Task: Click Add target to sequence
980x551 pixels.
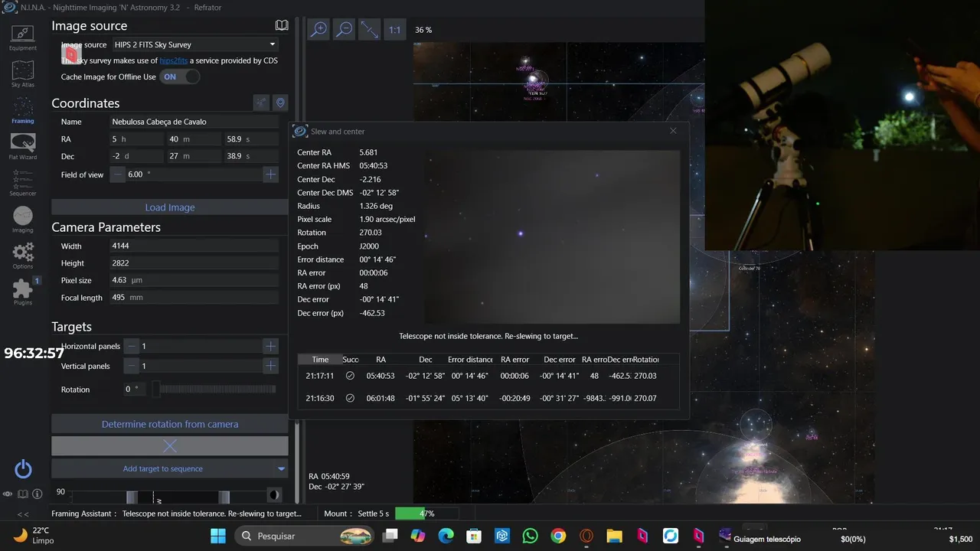Action: coord(163,468)
